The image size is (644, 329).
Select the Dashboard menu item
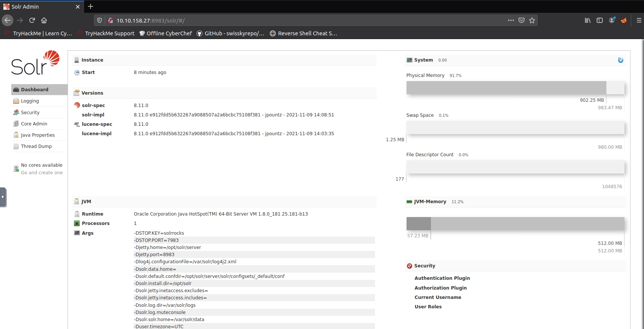coord(35,89)
